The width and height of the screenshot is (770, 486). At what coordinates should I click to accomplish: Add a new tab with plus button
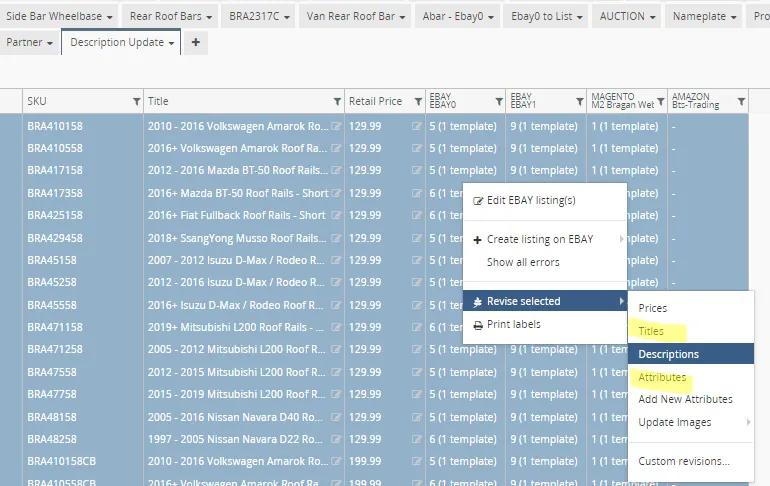(x=195, y=42)
